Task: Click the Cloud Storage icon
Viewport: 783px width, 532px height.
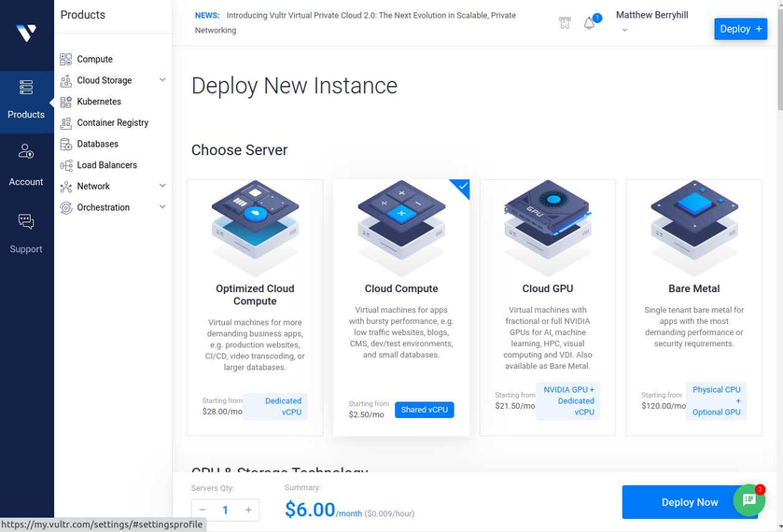Action: (65, 80)
